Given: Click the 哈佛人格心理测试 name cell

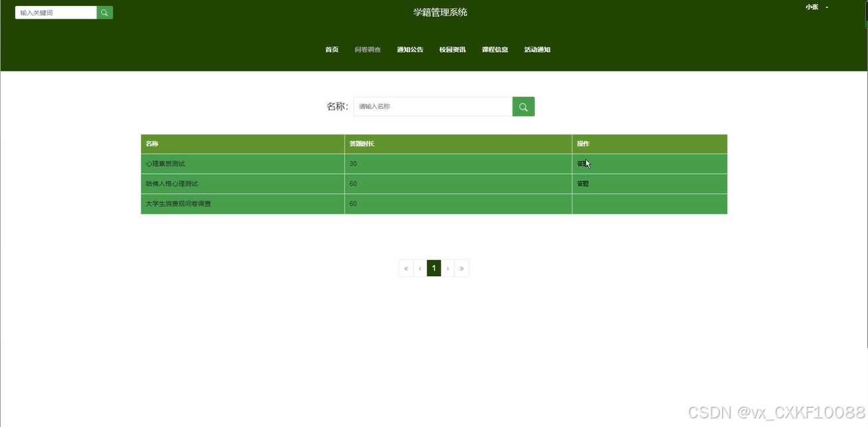Looking at the screenshot, I should (243, 184).
